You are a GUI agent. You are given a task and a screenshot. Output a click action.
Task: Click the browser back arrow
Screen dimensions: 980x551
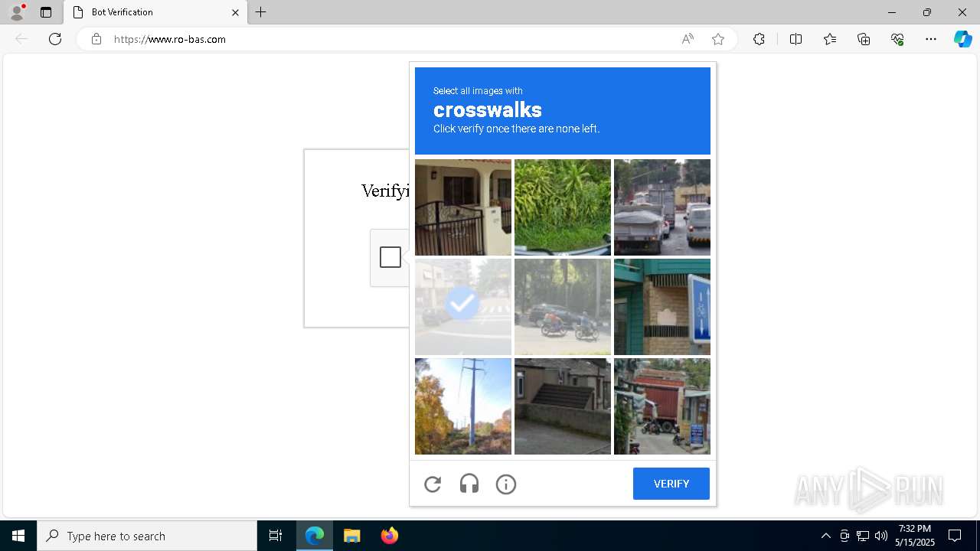click(x=21, y=39)
